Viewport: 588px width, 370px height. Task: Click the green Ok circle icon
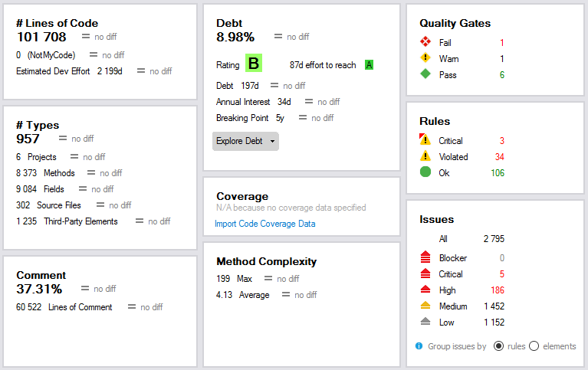click(x=425, y=172)
